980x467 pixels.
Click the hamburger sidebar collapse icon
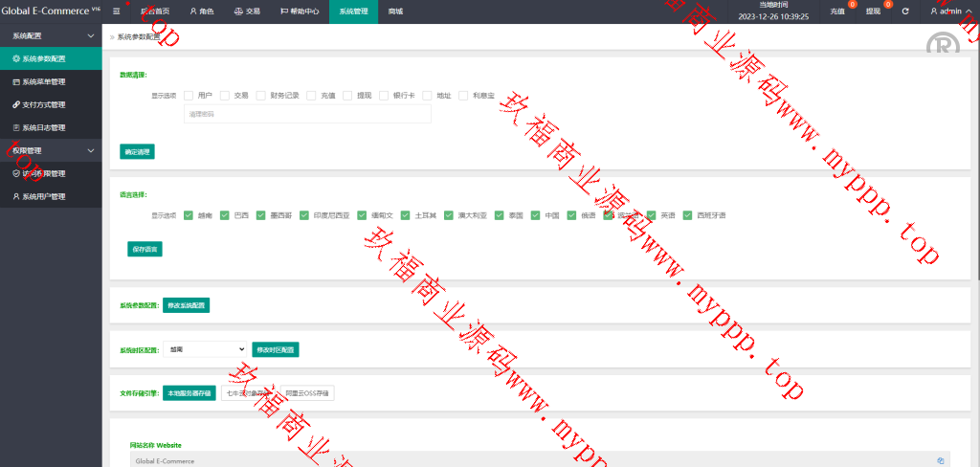(117, 11)
